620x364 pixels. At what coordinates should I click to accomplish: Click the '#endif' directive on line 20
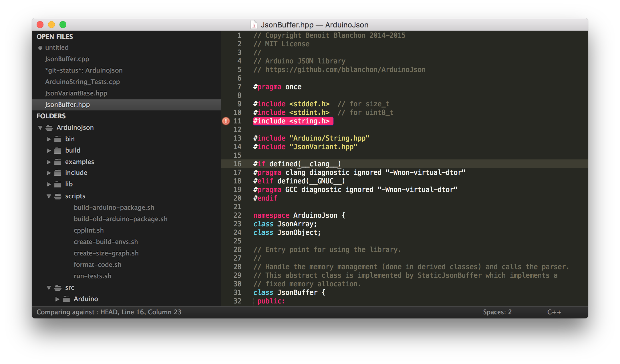point(265,198)
